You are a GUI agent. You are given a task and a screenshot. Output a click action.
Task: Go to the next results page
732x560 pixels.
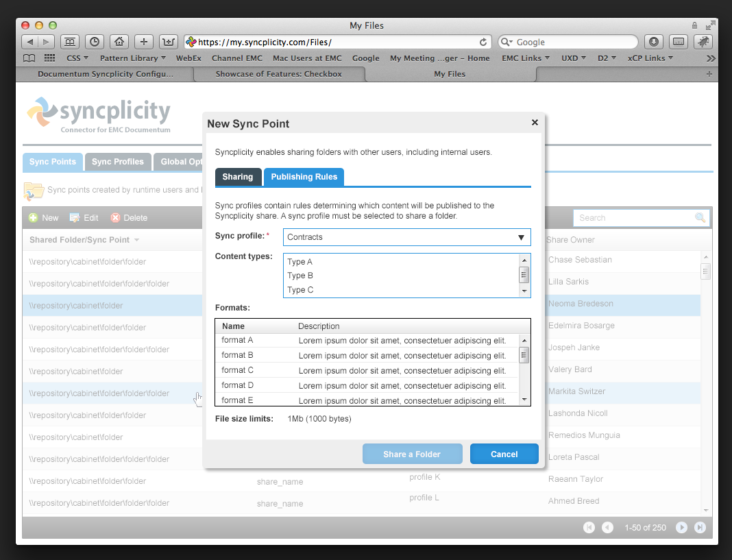coord(681,527)
